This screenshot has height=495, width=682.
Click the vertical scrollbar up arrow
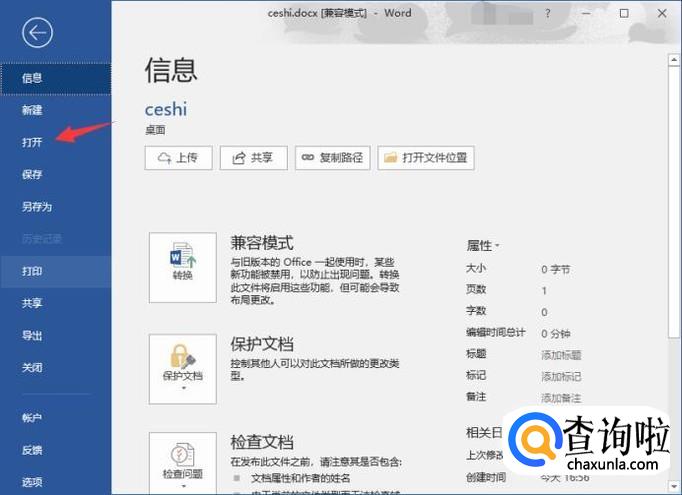tap(674, 60)
